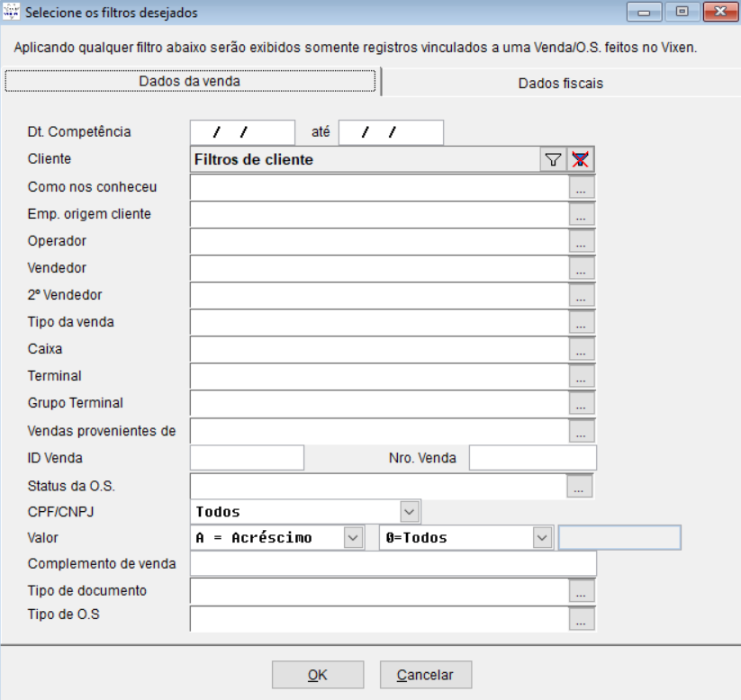The width and height of the screenshot is (741, 700).
Task: Open lookup button for Status da O.S.
Action: (579, 486)
